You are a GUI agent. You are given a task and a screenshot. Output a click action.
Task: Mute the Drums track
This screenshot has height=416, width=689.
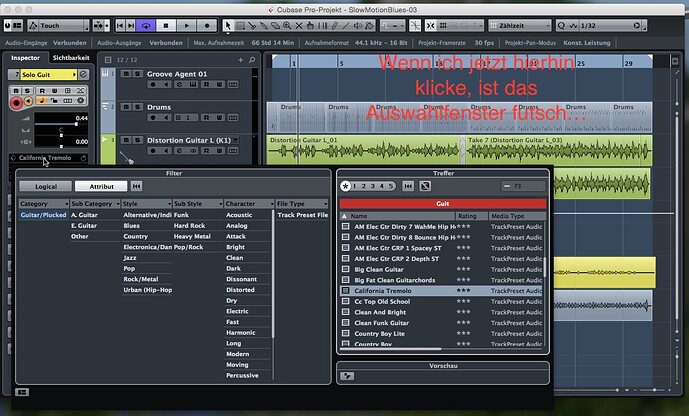pyautogui.click(x=126, y=107)
